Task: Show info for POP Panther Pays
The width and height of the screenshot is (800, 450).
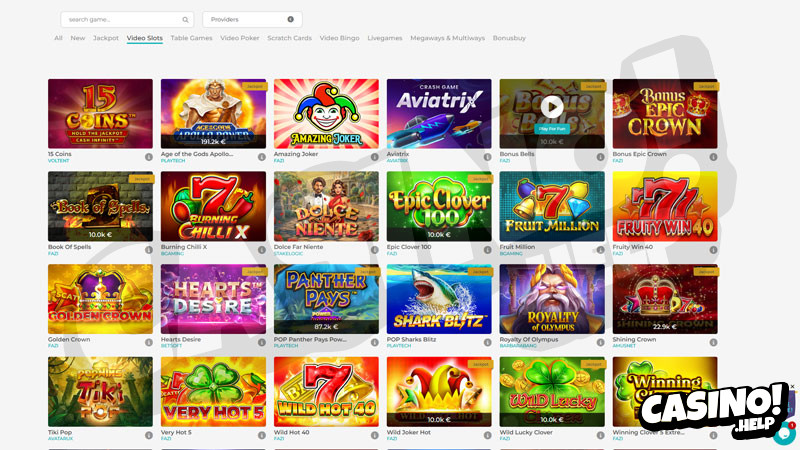Action: tap(374, 342)
